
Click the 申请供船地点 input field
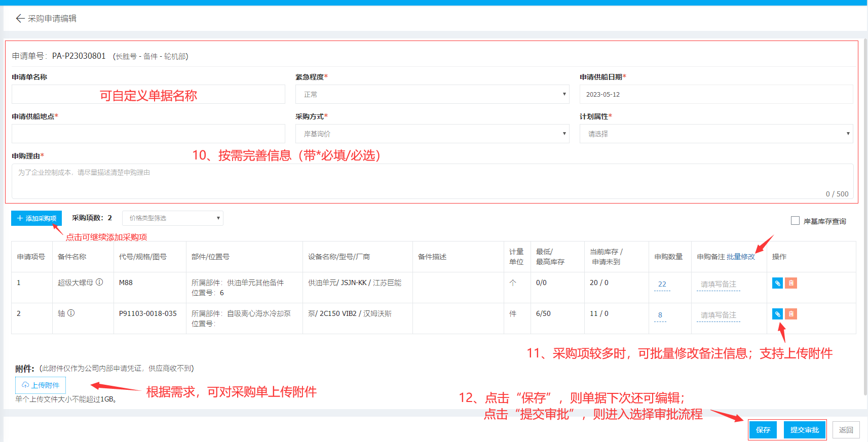tap(148, 134)
